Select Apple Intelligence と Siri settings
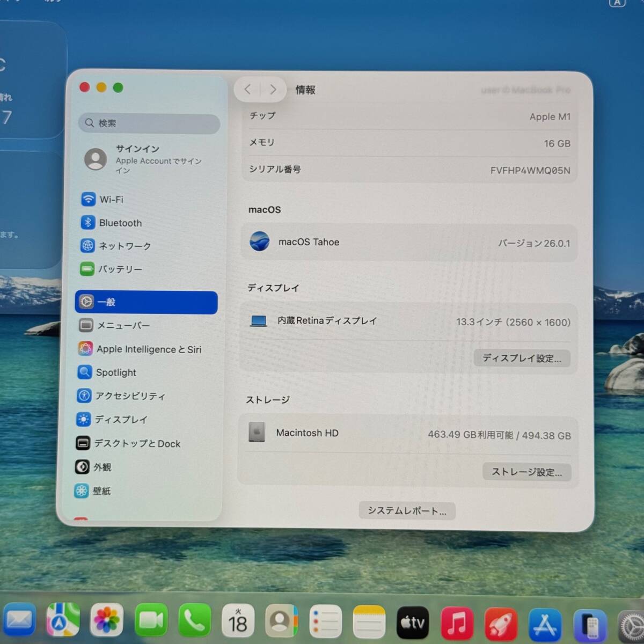Screen dimensions: 644x644 149,349
